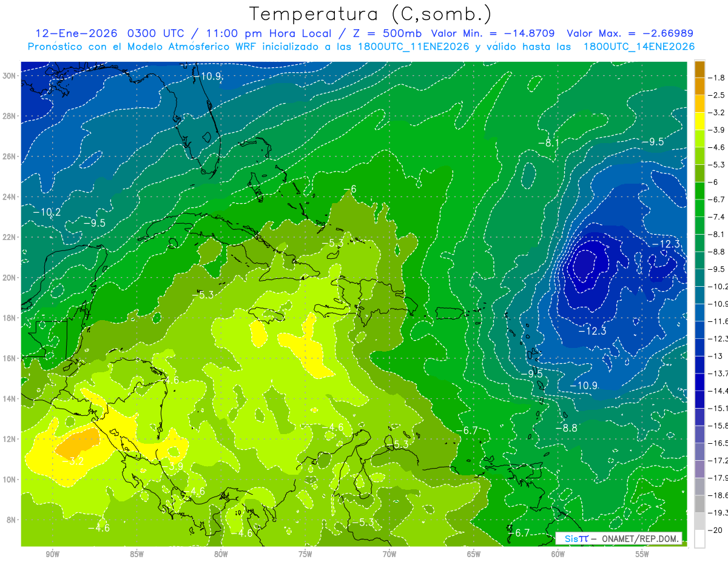Click the dark blue swatch between -13 and -13.7
This screenshot has width=728, height=562.
pyautogui.click(x=699, y=365)
